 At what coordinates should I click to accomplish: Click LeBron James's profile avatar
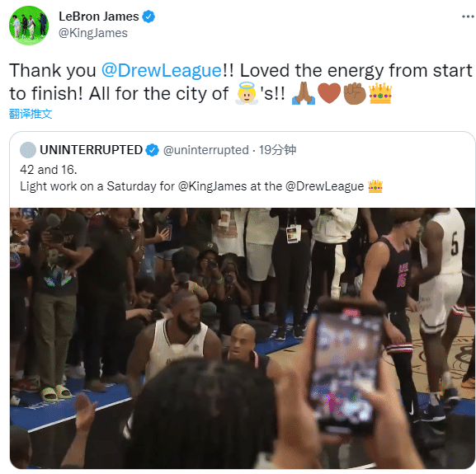click(x=29, y=26)
